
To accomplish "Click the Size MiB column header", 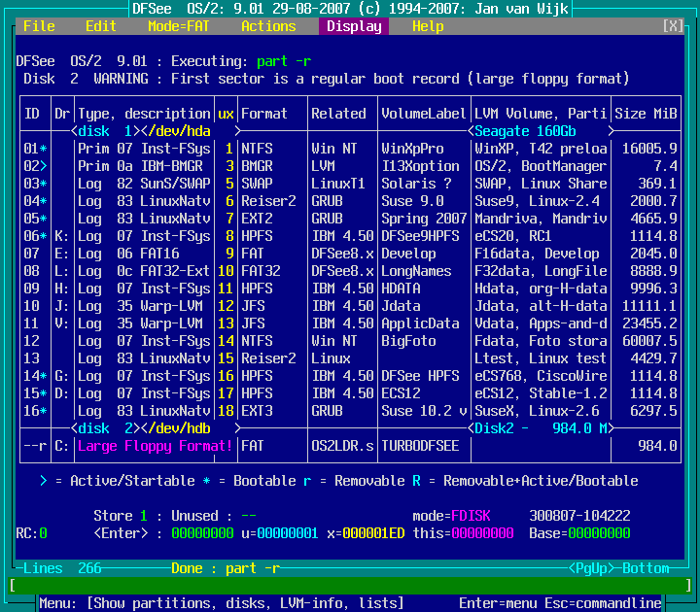I will pos(646,114).
